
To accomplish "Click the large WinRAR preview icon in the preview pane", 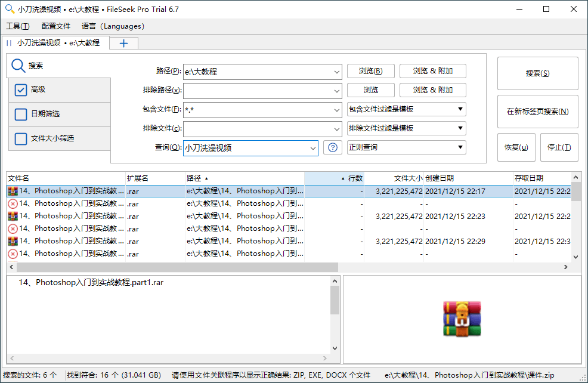I will (462, 319).
